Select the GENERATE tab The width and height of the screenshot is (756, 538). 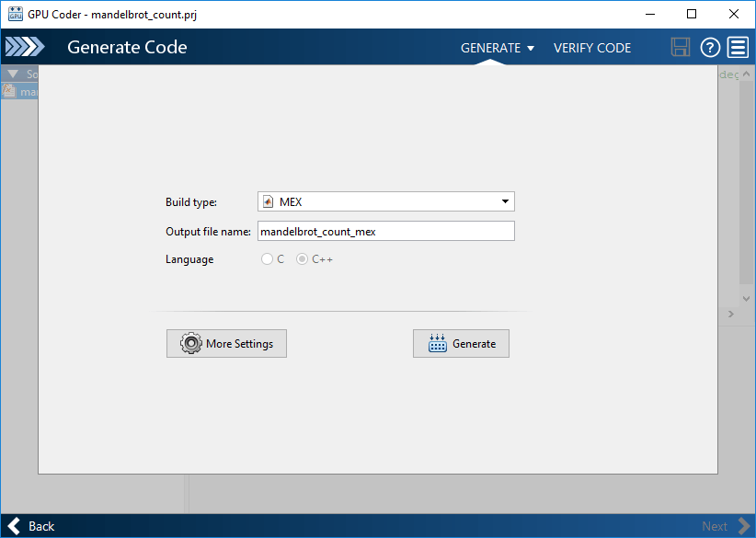tap(489, 48)
